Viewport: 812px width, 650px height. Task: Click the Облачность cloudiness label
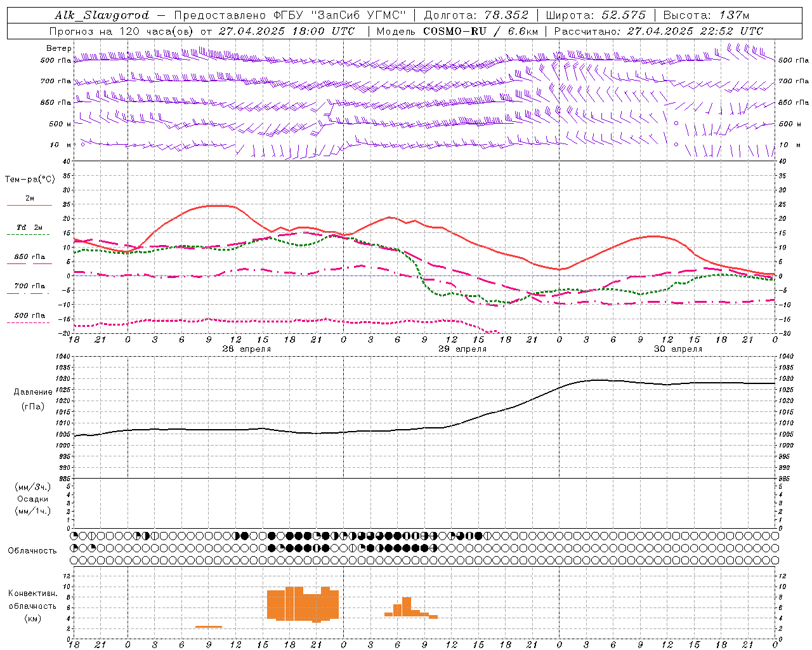[x=32, y=550]
